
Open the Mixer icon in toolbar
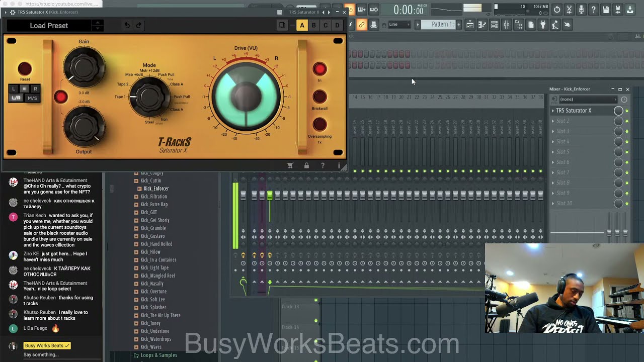point(507,25)
